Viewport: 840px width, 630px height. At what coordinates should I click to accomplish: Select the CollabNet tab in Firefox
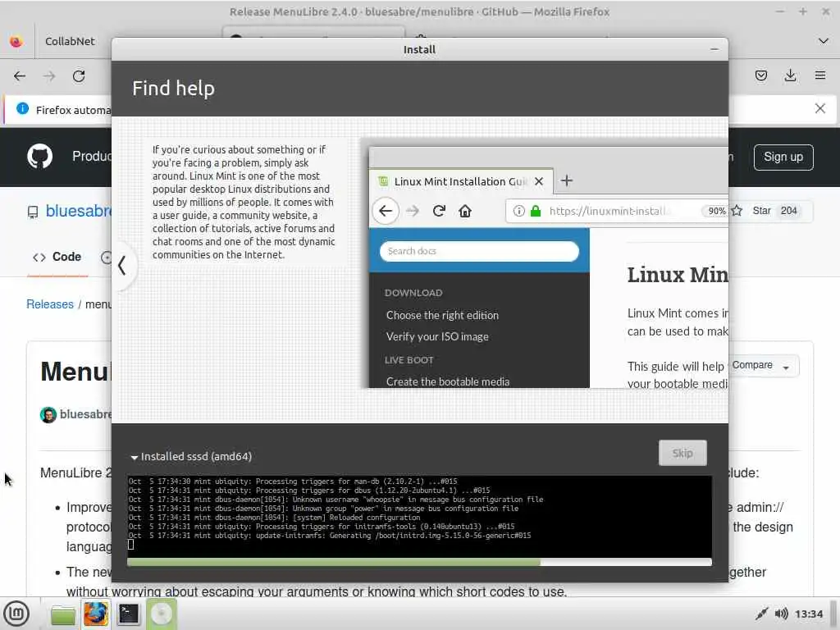coord(70,41)
